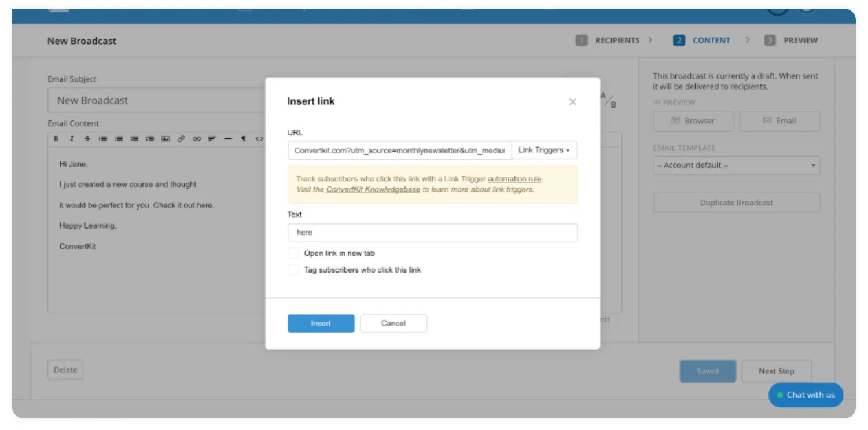This screenshot has width=868, height=430.
Task: Insert an image using toolbar icon
Action: (x=165, y=139)
